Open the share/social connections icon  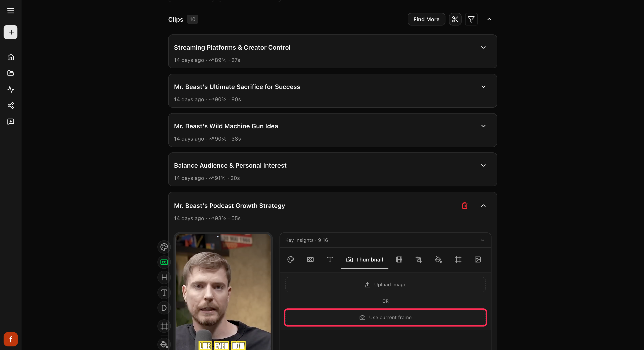[11, 105]
